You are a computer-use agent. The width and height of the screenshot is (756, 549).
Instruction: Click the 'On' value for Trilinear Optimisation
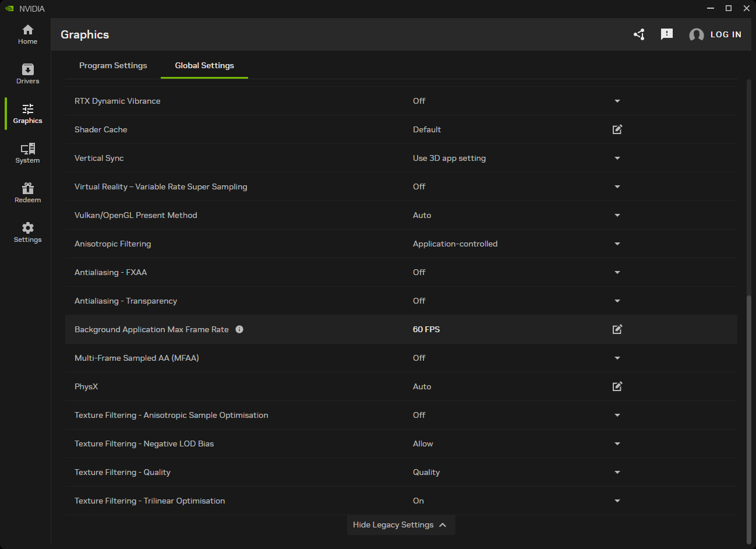point(418,501)
